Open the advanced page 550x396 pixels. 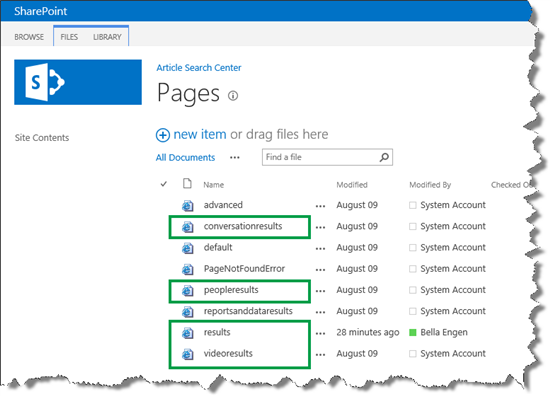click(223, 205)
